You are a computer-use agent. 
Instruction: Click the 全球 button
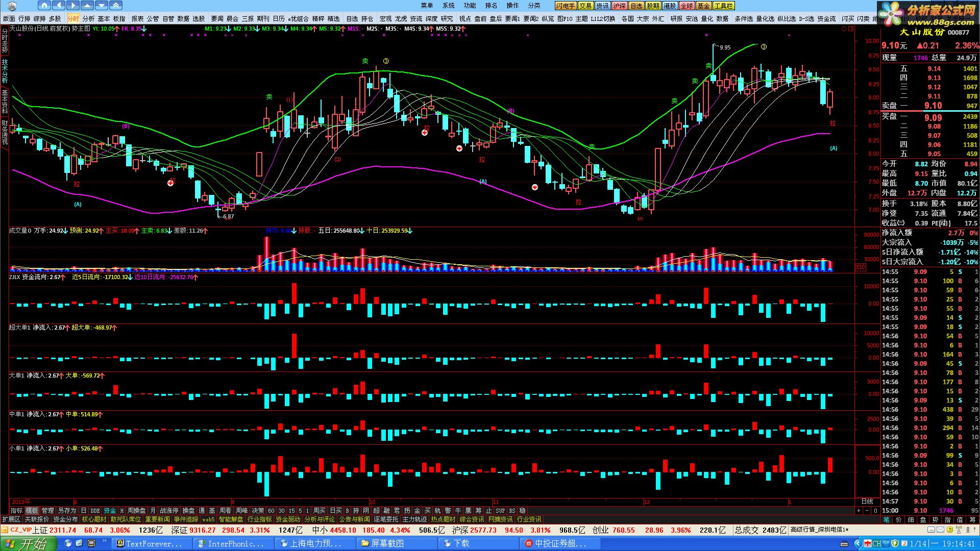[687, 6]
